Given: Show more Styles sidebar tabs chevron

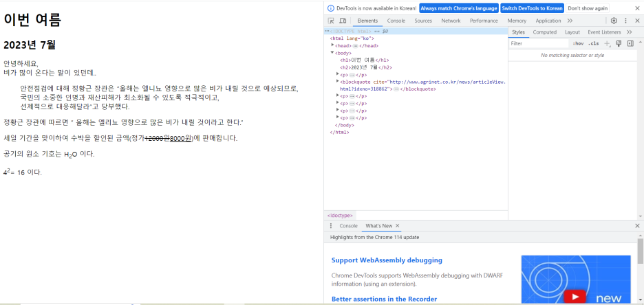Looking at the screenshot, I should click(630, 32).
